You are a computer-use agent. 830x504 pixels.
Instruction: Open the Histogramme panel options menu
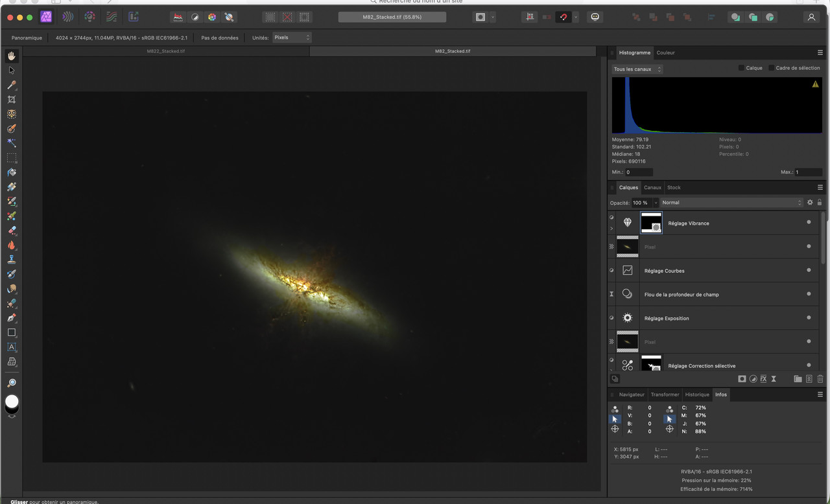[x=820, y=52]
